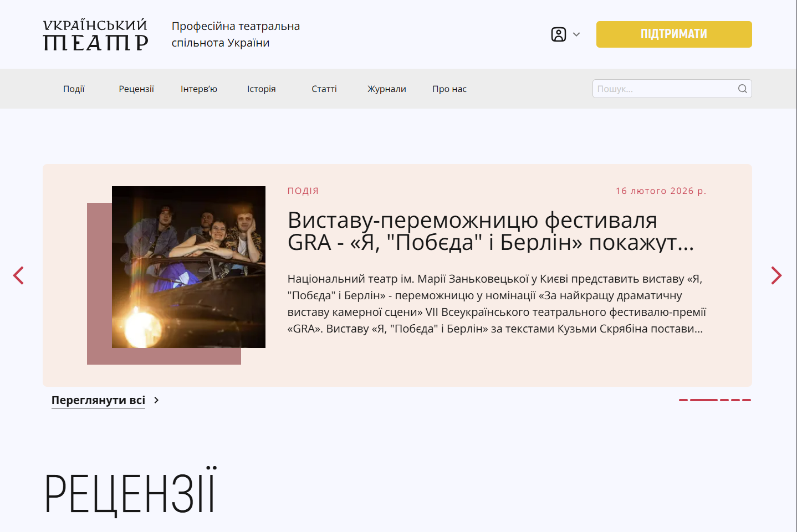Jump to the first carousel slide indicator
This screenshot has width=797, height=532.
pyautogui.click(x=683, y=400)
